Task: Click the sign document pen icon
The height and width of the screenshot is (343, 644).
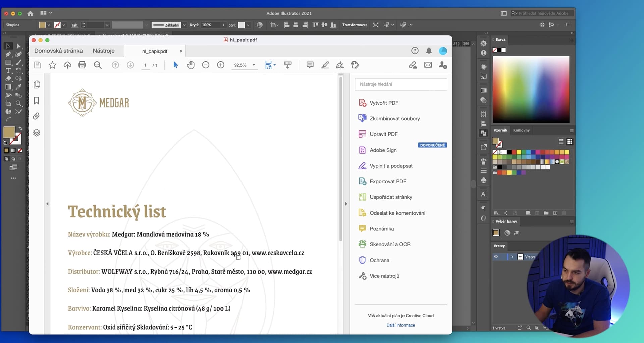Action: pos(340,65)
